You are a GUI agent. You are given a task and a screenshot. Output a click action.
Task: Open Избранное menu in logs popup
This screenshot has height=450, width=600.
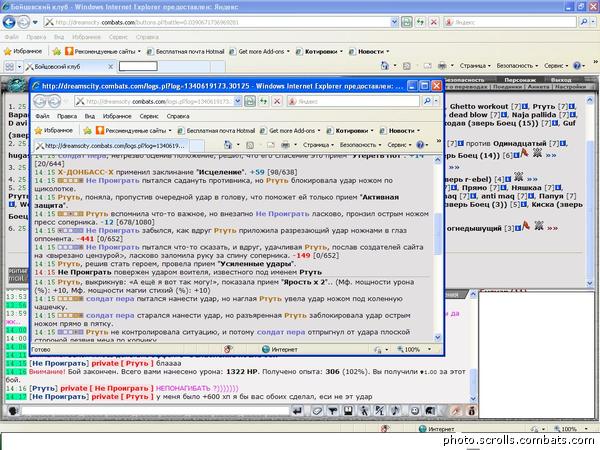pos(117,116)
